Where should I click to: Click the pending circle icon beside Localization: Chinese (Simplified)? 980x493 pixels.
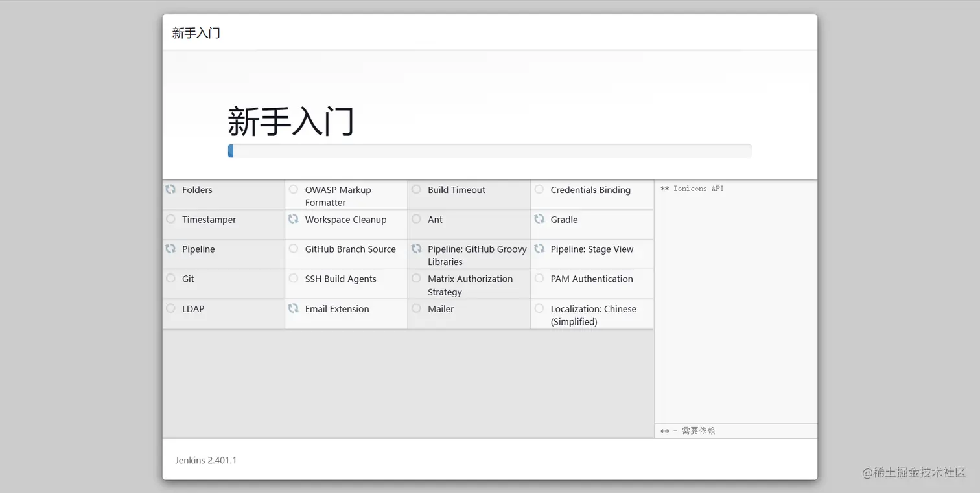539,308
